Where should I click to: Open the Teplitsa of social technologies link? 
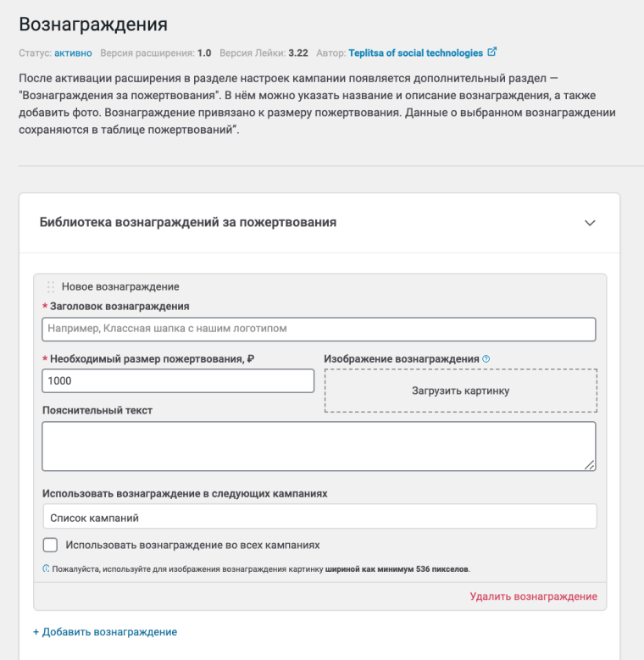pos(415,53)
